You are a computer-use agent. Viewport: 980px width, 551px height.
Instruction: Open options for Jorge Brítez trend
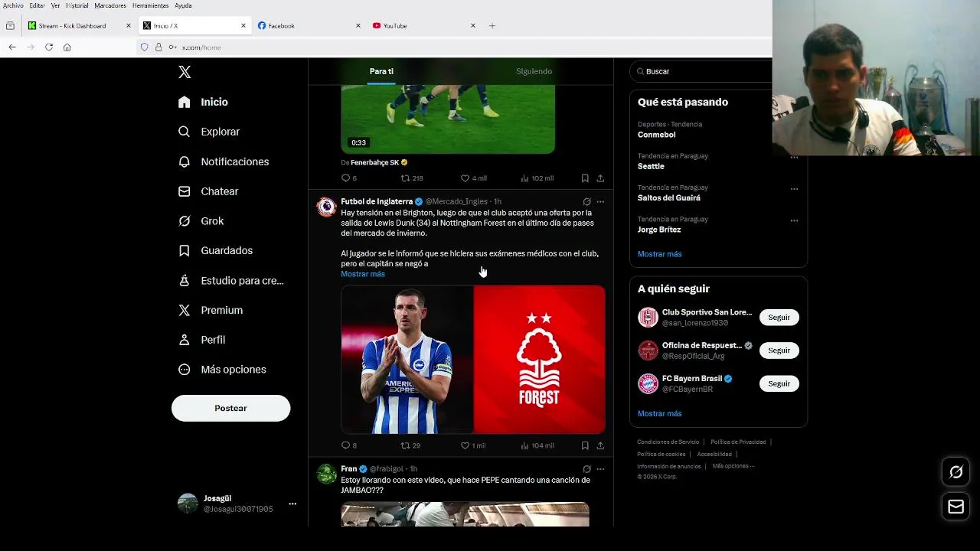(794, 220)
